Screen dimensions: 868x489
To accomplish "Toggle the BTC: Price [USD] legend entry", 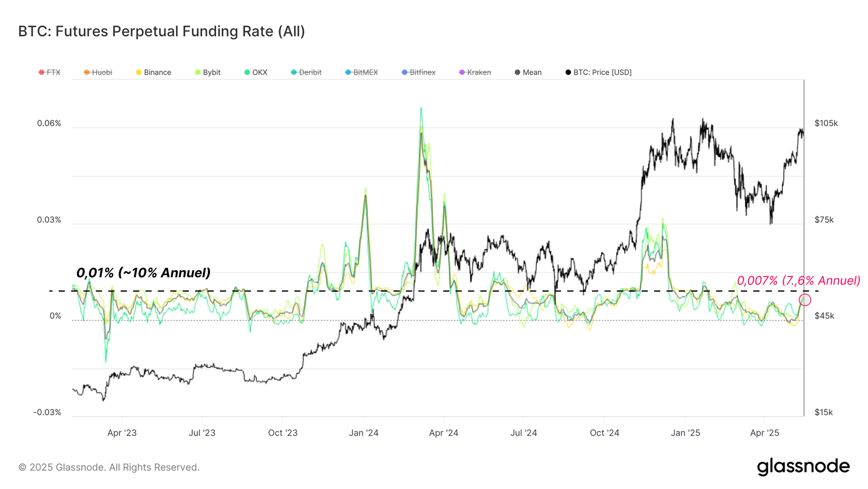I will click(602, 72).
